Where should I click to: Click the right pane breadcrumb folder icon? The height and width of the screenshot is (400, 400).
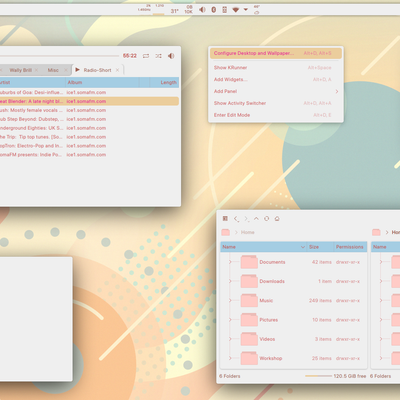click(376, 232)
